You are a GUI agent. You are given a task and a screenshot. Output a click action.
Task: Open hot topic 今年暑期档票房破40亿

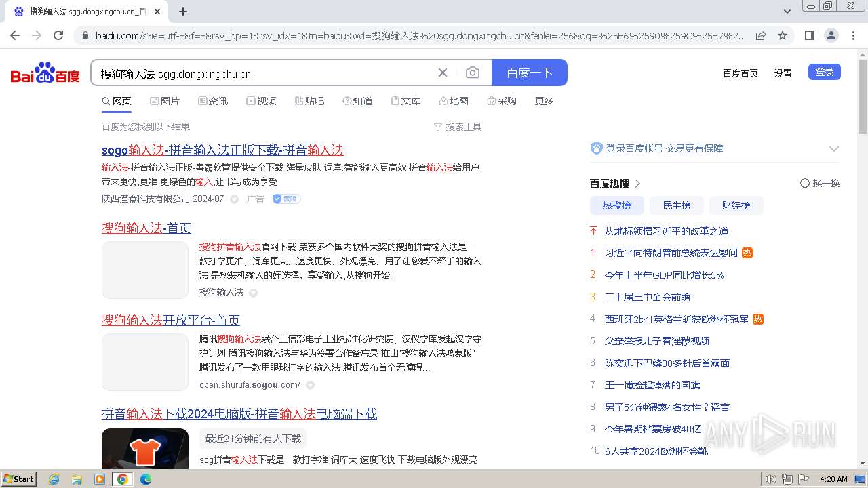coord(653,429)
